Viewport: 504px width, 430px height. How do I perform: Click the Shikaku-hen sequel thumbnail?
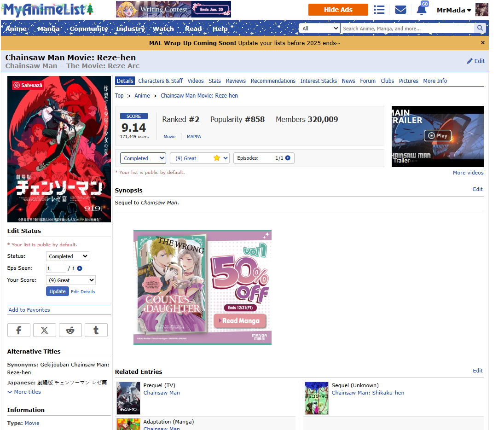pyautogui.click(x=317, y=398)
